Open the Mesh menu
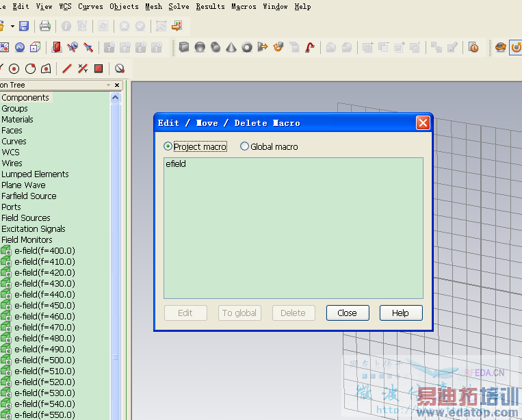This screenshot has width=522, height=420. (x=153, y=6)
